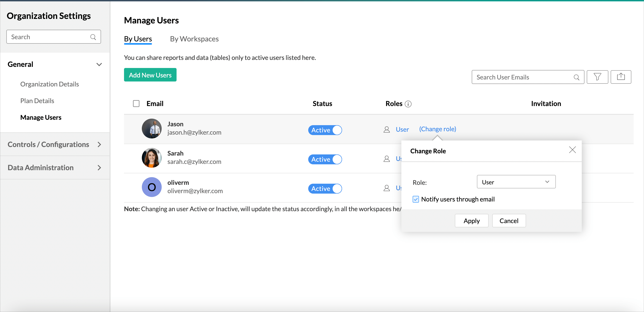This screenshot has height=312, width=644.
Task: Toggle Sarah's Active status switch
Action: click(x=325, y=159)
